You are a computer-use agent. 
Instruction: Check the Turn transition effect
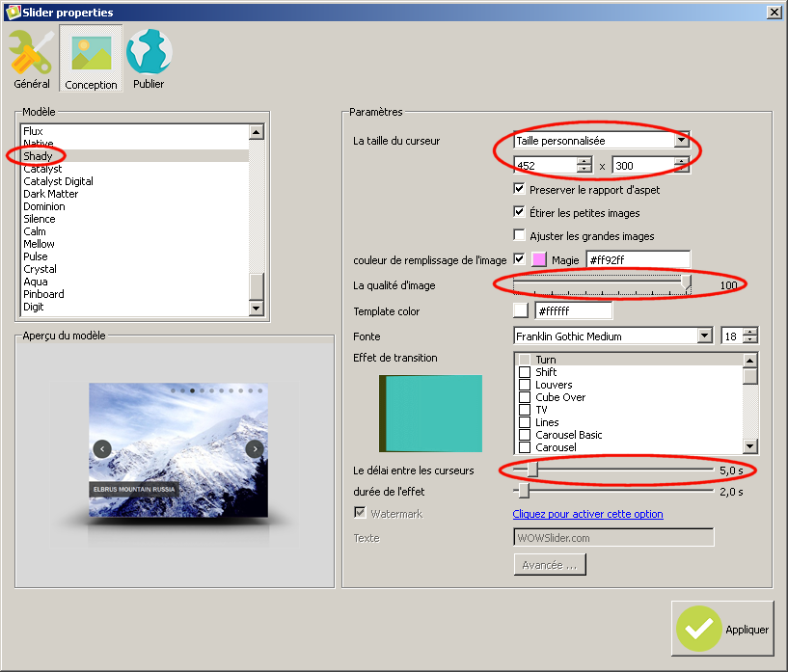coord(525,360)
